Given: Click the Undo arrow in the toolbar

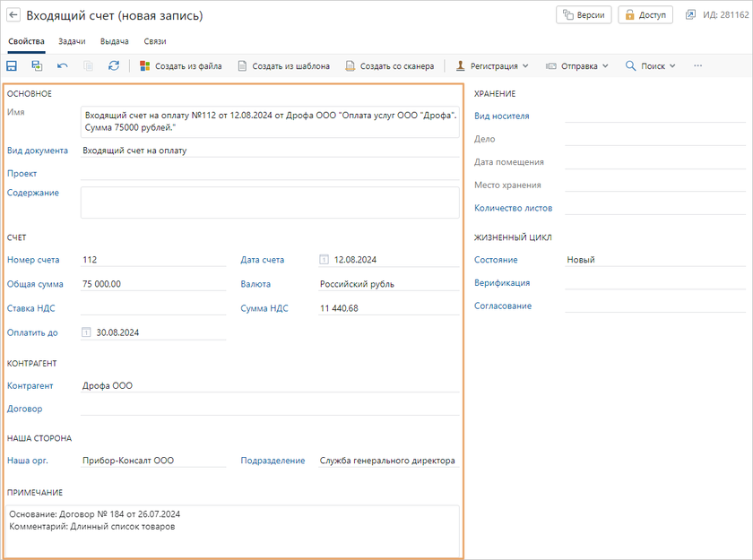Looking at the screenshot, I should (x=62, y=65).
